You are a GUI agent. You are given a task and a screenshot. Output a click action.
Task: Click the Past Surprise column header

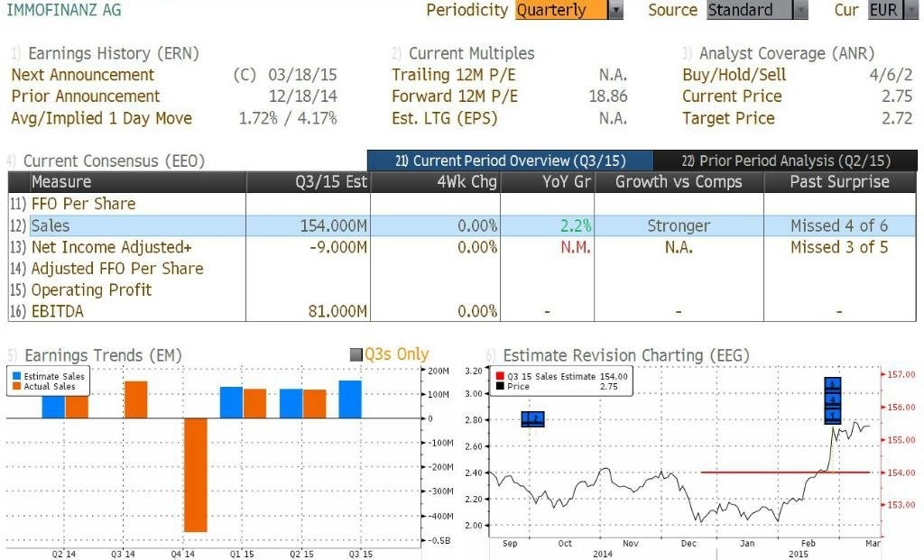click(x=840, y=182)
